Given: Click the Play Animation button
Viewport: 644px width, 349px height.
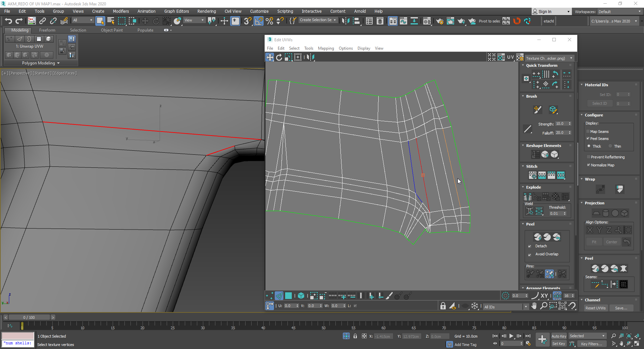Looking at the screenshot, I should point(511,336).
